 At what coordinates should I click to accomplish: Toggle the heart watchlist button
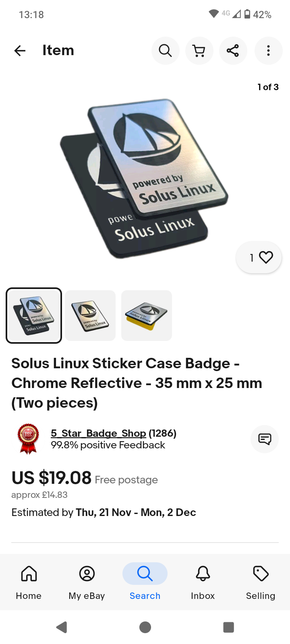pyautogui.click(x=259, y=257)
